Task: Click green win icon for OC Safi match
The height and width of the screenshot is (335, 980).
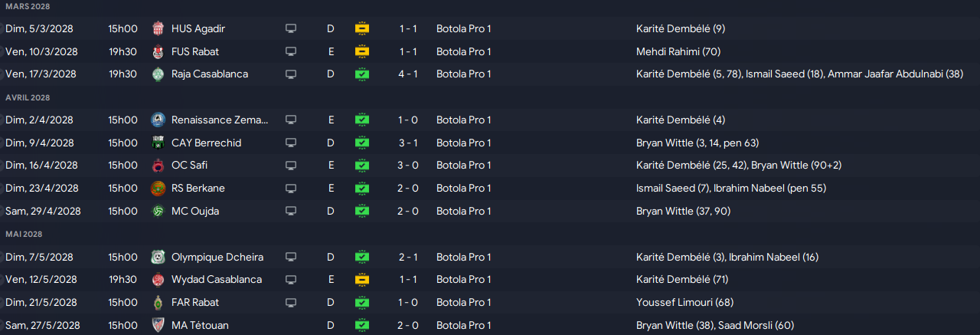Action: (x=362, y=165)
